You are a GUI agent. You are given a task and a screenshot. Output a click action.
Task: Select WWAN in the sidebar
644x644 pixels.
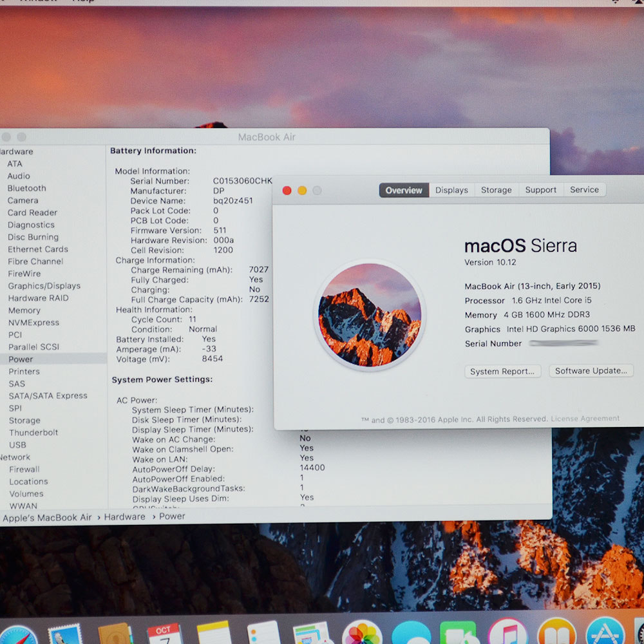23,506
